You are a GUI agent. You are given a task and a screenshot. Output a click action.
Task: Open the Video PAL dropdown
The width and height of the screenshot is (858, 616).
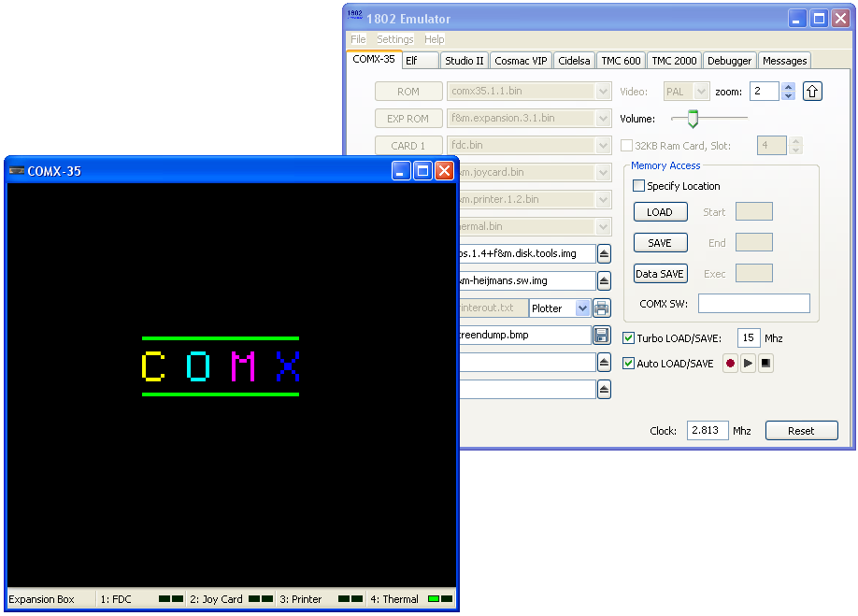coord(702,92)
